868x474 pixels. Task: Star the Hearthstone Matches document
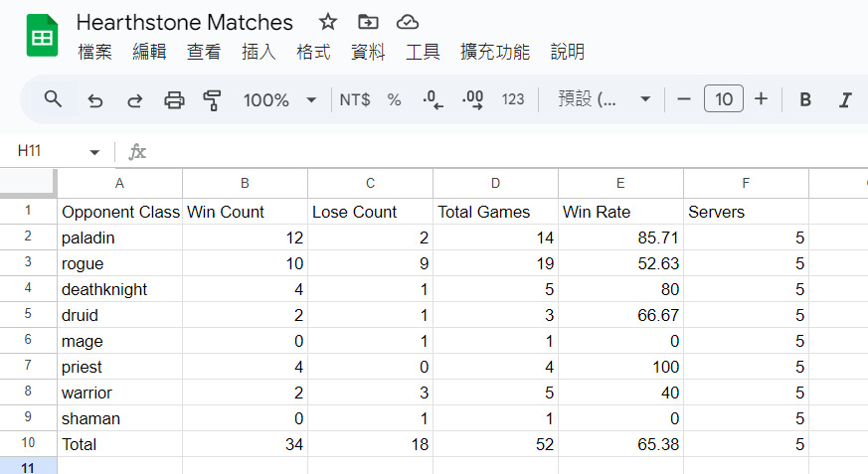(328, 22)
